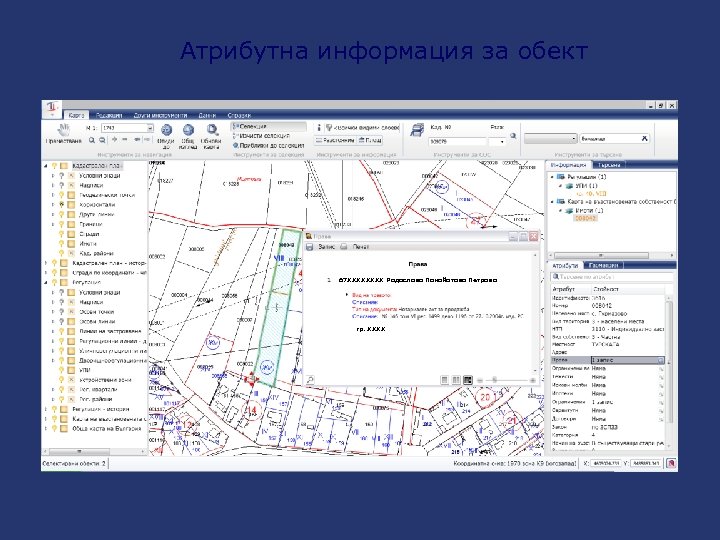Open the Карта ribbon tab
This screenshot has height=540, width=720.
point(76,115)
